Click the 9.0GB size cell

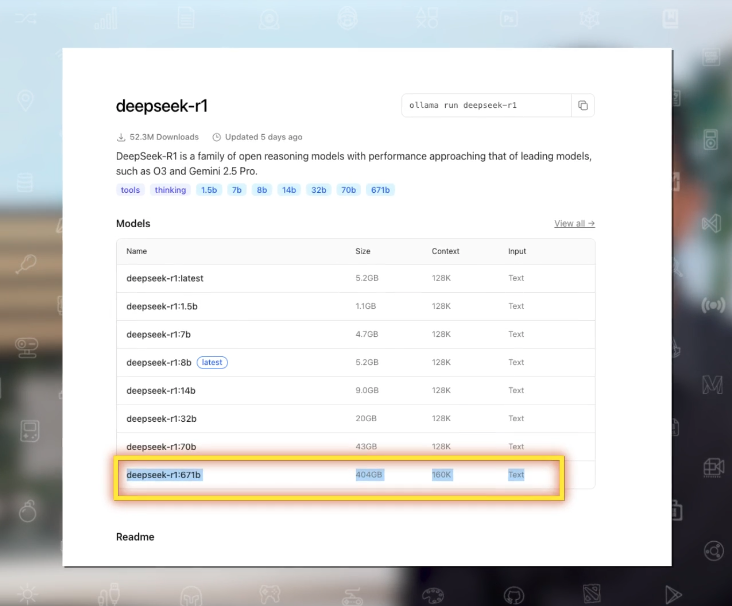pos(367,390)
